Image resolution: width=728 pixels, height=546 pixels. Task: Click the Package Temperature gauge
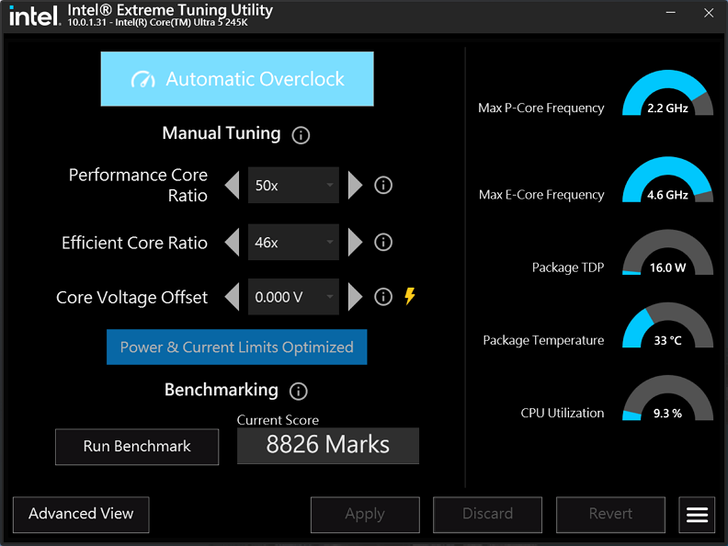coord(668,325)
